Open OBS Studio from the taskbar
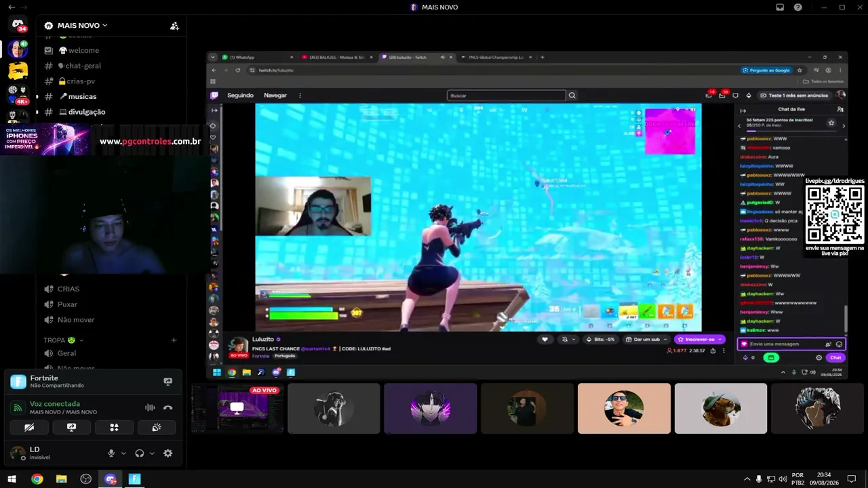This screenshot has height=488, width=868. 85,479
